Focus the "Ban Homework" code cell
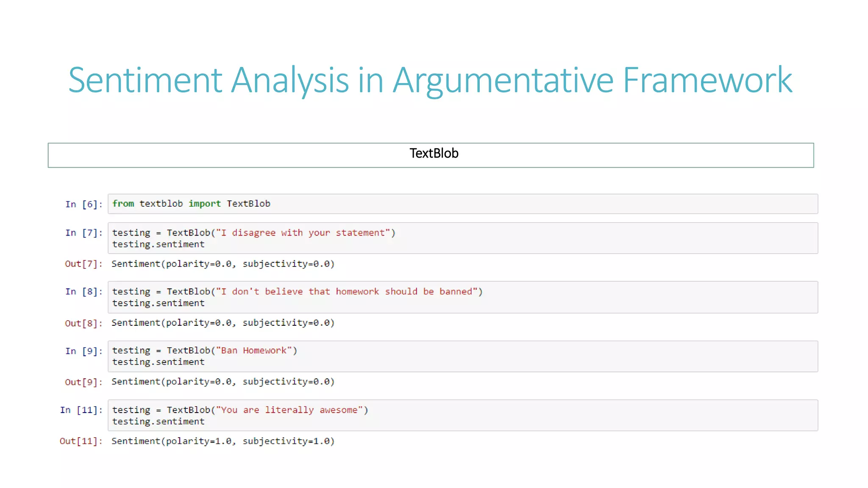Screen dimensions: 868x488 tap(462, 356)
